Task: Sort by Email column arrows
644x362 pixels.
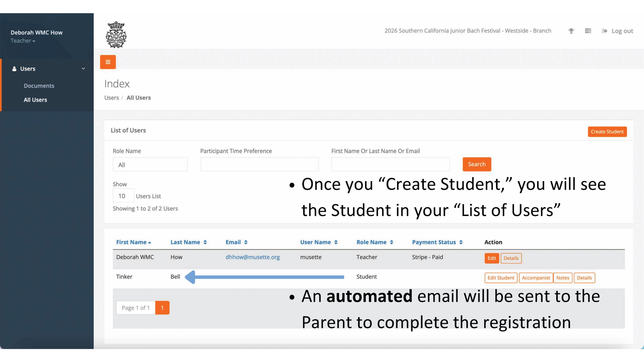Action: pyautogui.click(x=246, y=242)
